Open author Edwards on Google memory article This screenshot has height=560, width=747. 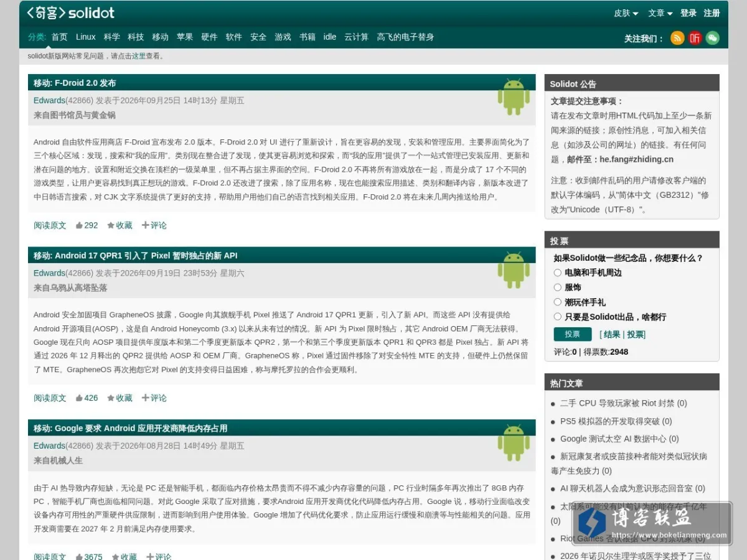point(49,446)
